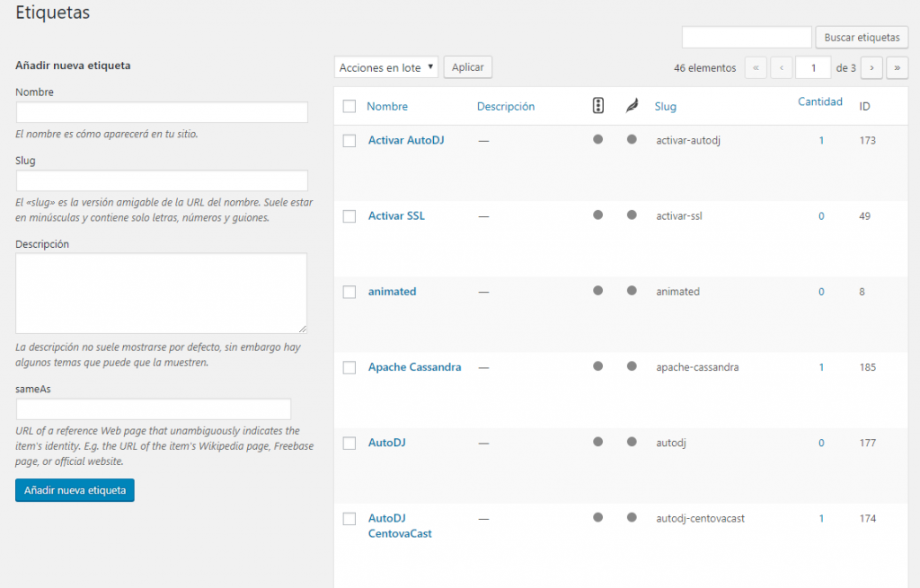
Task: Click the feather-column dot for Apache Cassandra row
Action: point(631,366)
